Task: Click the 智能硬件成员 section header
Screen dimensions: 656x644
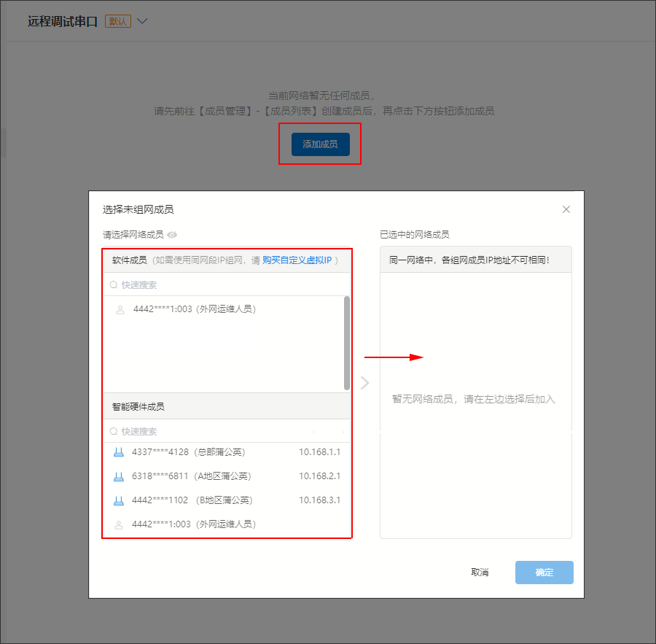Action: click(227, 406)
